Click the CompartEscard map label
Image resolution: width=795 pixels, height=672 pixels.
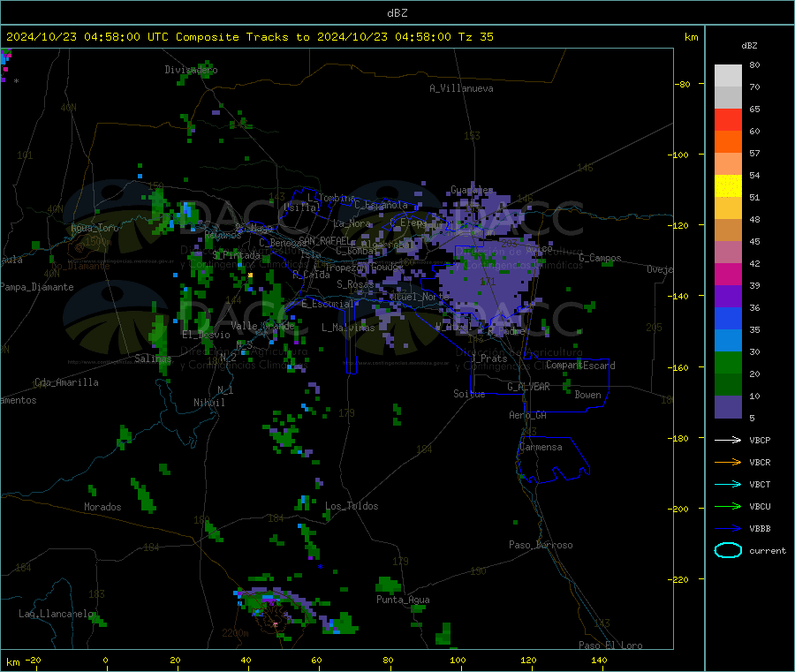580,366
